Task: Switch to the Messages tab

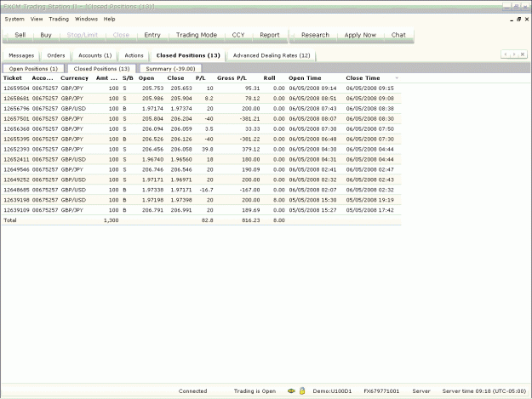Action: pyautogui.click(x=21, y=55)
